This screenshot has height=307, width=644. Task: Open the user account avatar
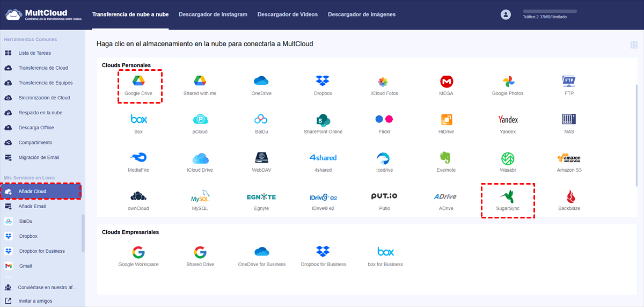pos(506,14)
